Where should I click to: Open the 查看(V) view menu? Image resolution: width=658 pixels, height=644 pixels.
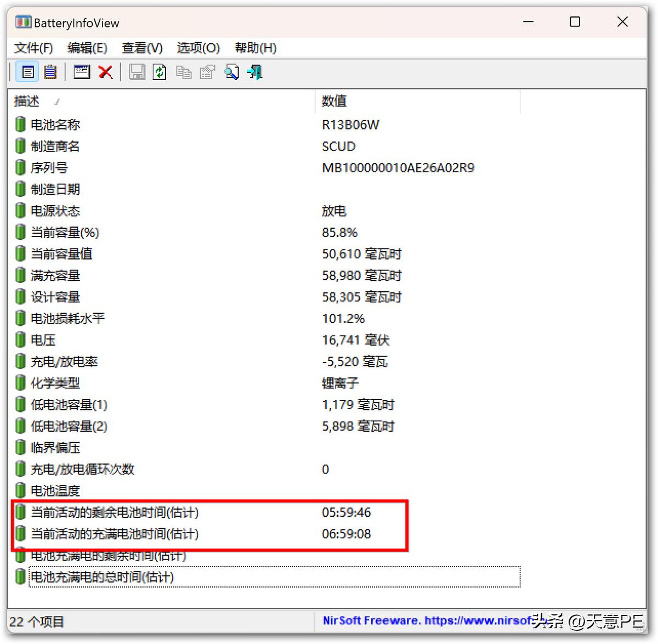point(141,48)
